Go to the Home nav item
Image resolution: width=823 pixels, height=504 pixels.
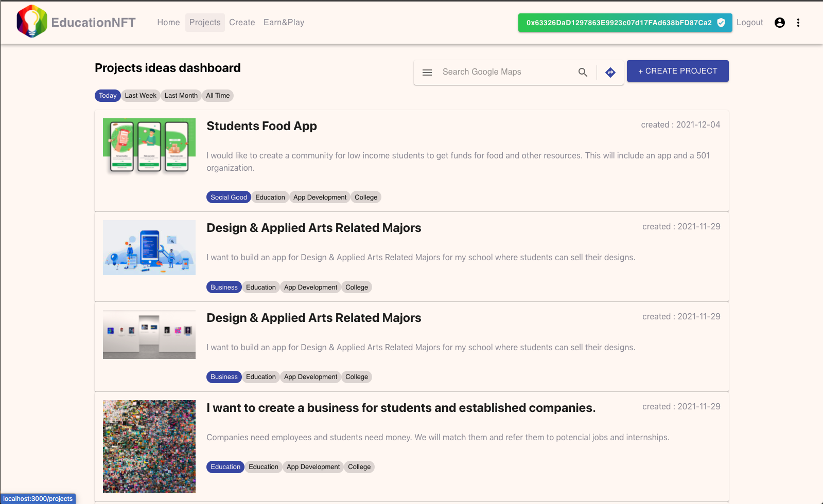[168, 23]
